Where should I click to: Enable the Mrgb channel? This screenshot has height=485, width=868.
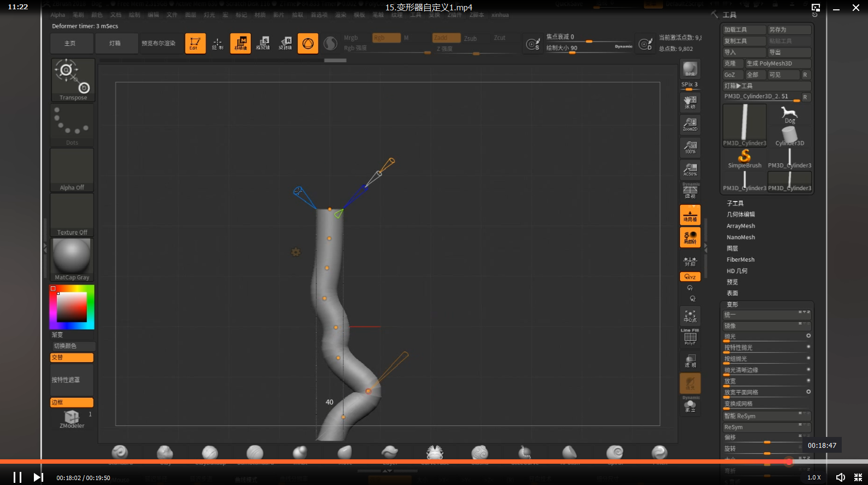(351, 38)
